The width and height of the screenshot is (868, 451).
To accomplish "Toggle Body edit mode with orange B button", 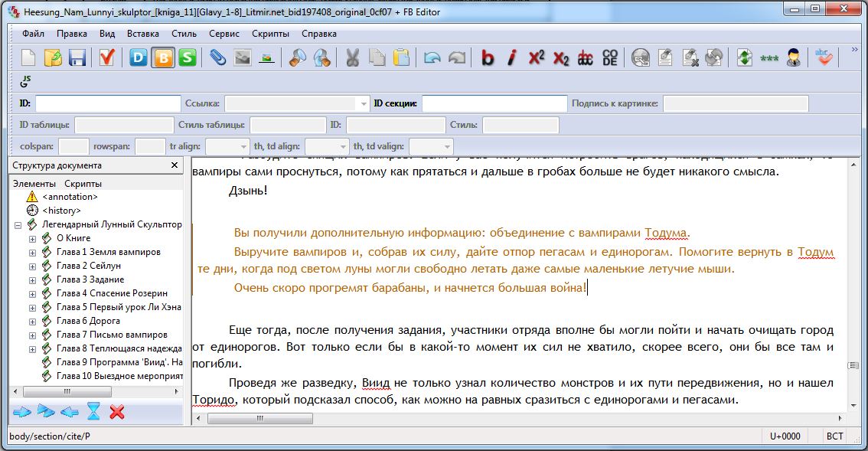I will point(162,57).
